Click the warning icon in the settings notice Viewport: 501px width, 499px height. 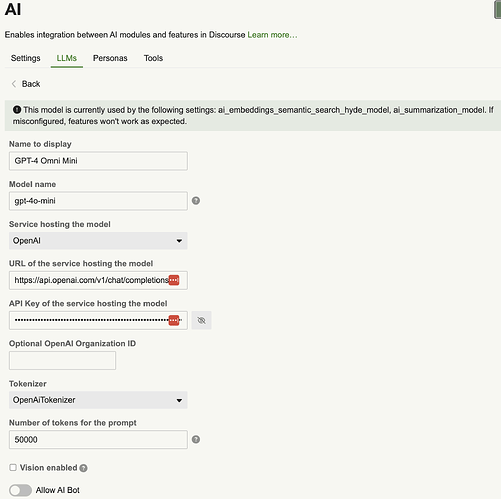coord(17,110)
